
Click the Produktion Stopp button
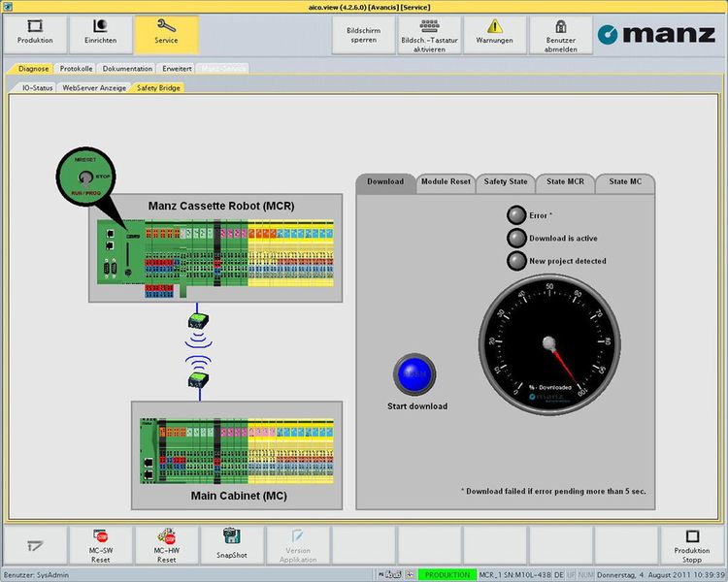click(x=692, y=545)
